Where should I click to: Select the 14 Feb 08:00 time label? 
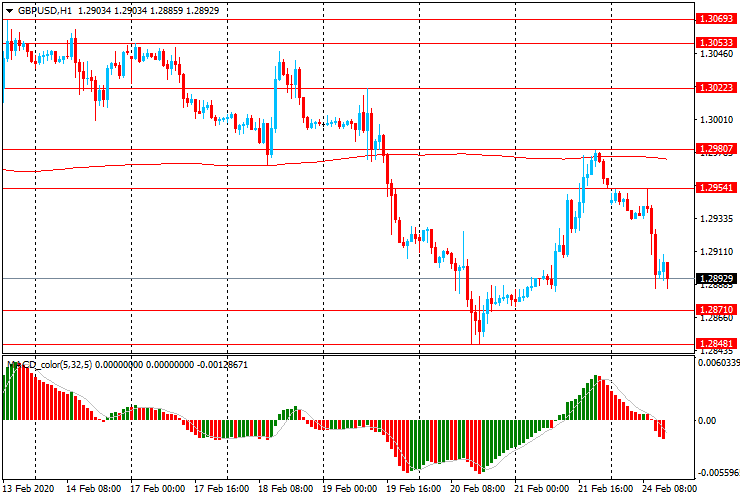tap(93, 488)
